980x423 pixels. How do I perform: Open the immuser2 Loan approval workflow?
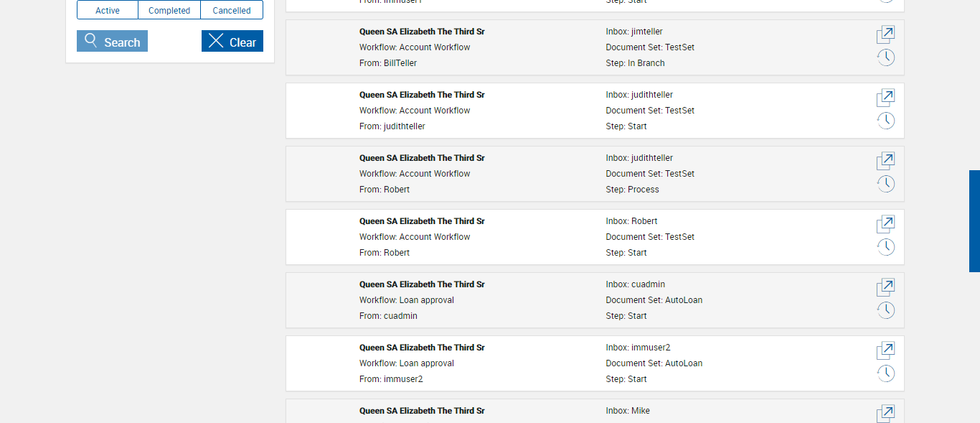coord(885,350)
